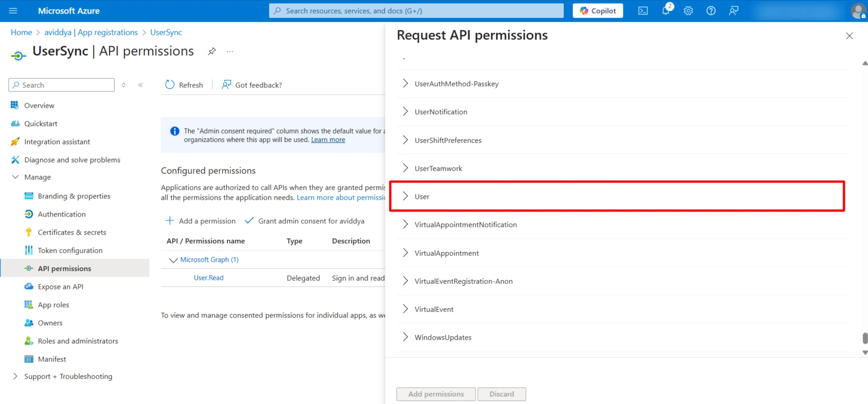The image size is (868, 404).
Task: Open Integration assistant
Action: click(x=57, y=141)
